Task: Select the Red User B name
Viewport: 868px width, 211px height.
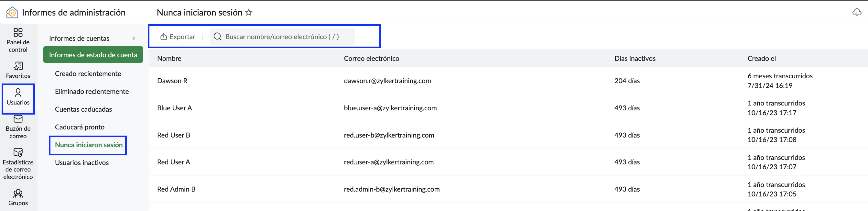Action: point(174,135)
